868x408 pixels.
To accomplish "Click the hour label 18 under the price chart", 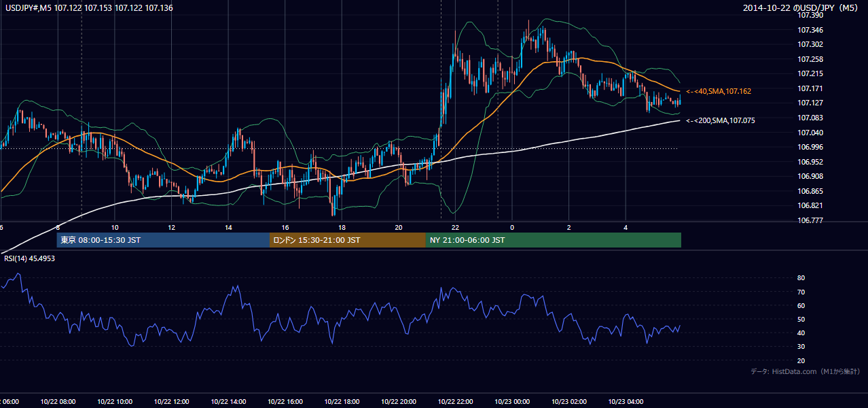I will [342, 227].
